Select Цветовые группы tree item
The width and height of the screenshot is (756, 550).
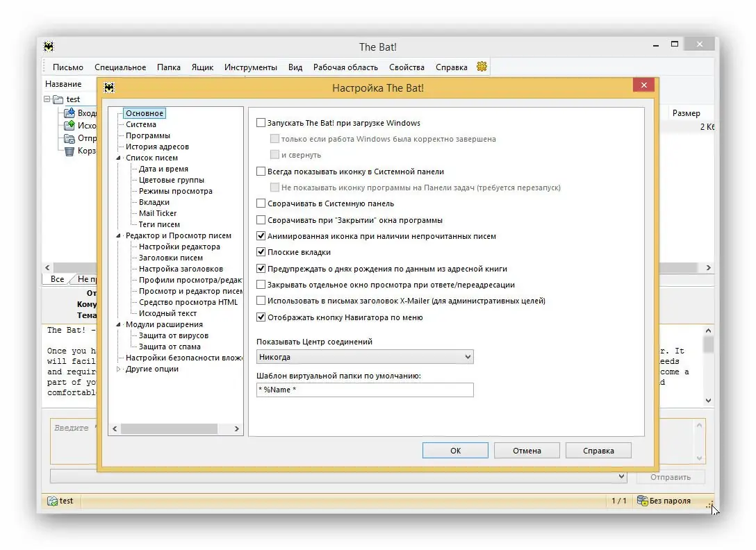(x=172, y=180)
